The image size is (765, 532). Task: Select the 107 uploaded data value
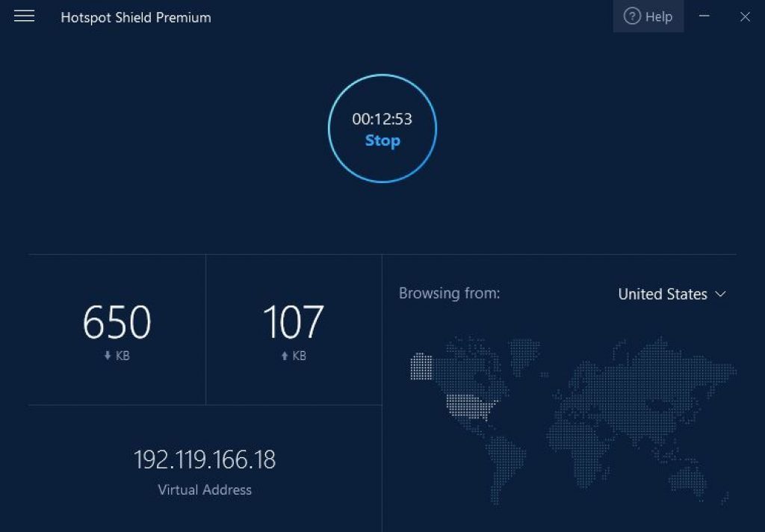(x=293, y=323)
